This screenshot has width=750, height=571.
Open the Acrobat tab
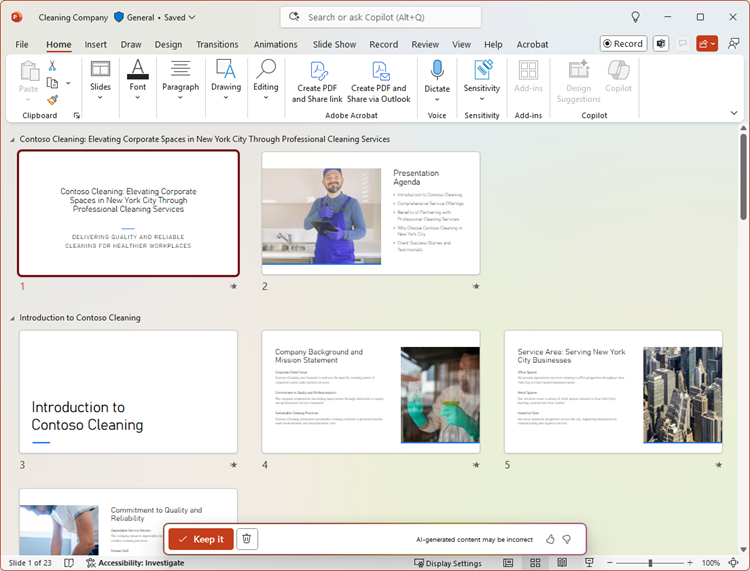pyautogui.click(x=532, y=44)
